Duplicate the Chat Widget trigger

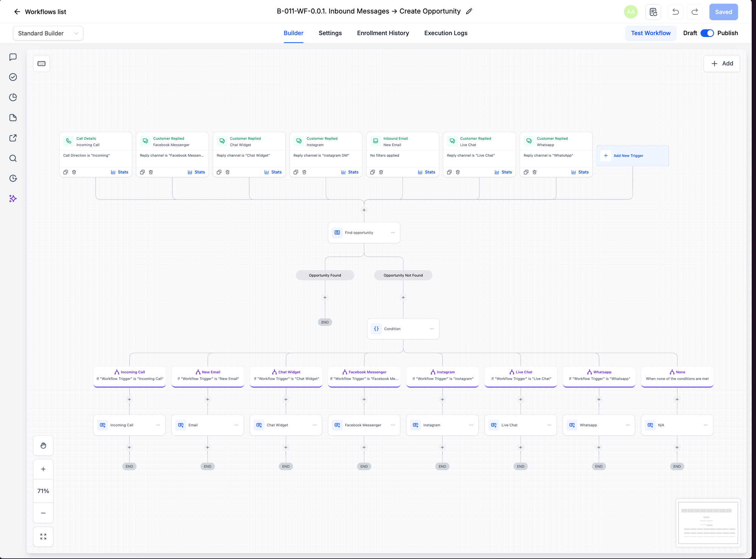click(219, 172)
